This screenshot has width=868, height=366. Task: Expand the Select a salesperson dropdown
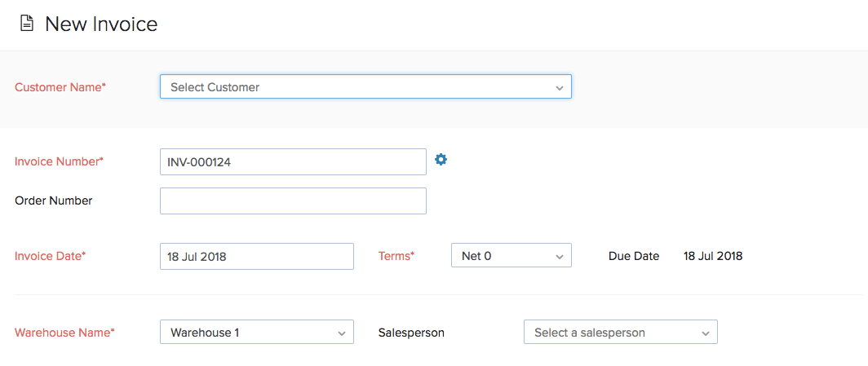620,333
